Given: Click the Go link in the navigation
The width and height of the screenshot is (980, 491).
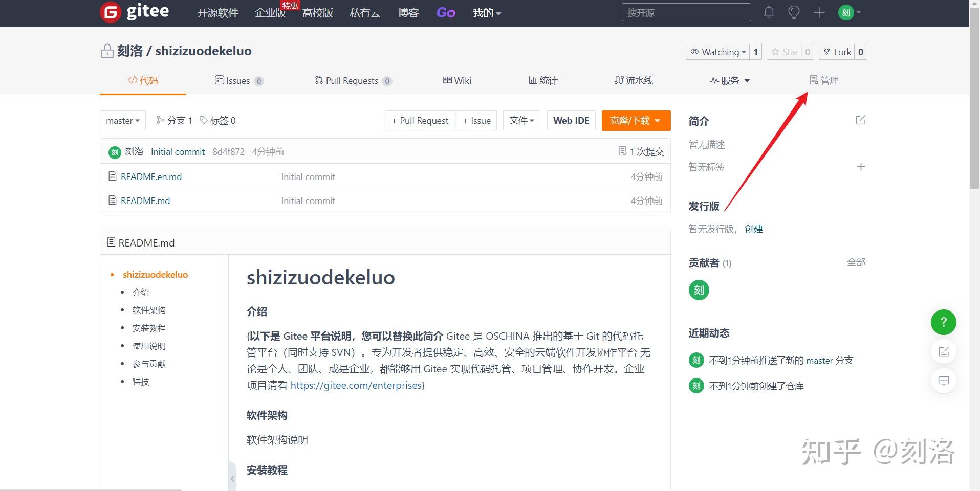Looking at the screenshot, I should click(446, 13).
